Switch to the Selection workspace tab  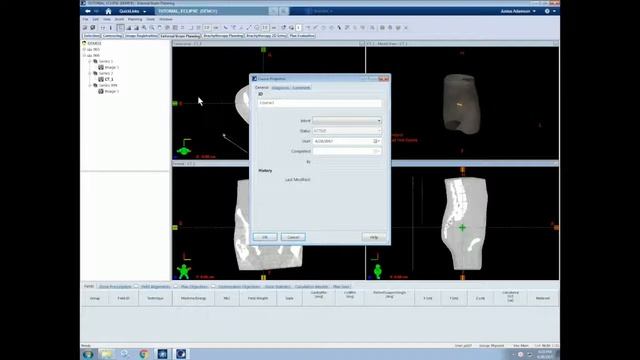click(x=91, y=36)
